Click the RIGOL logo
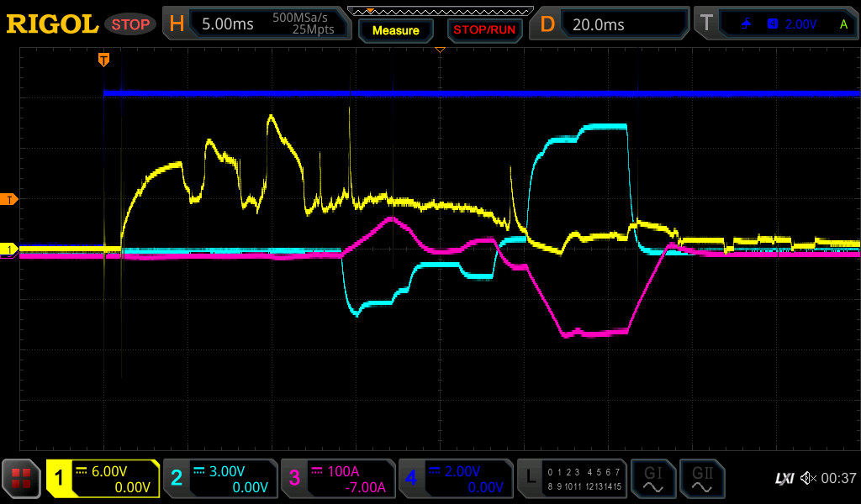 coord(52,24)
